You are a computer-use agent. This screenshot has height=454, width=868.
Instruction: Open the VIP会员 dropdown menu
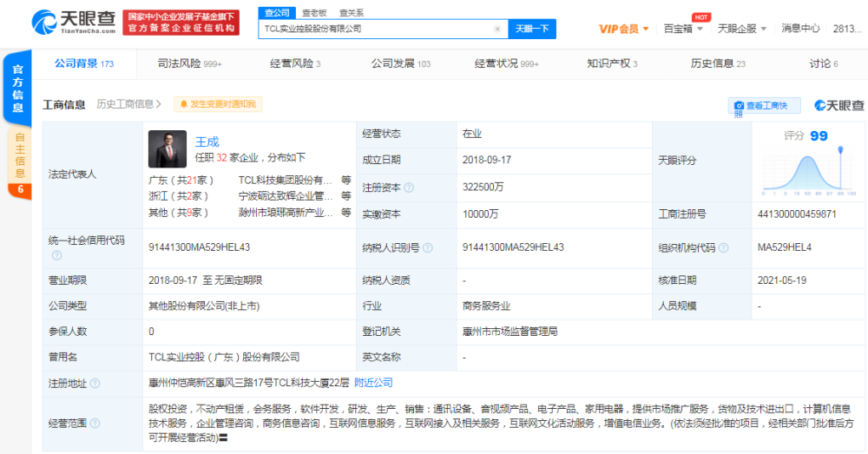624,29
